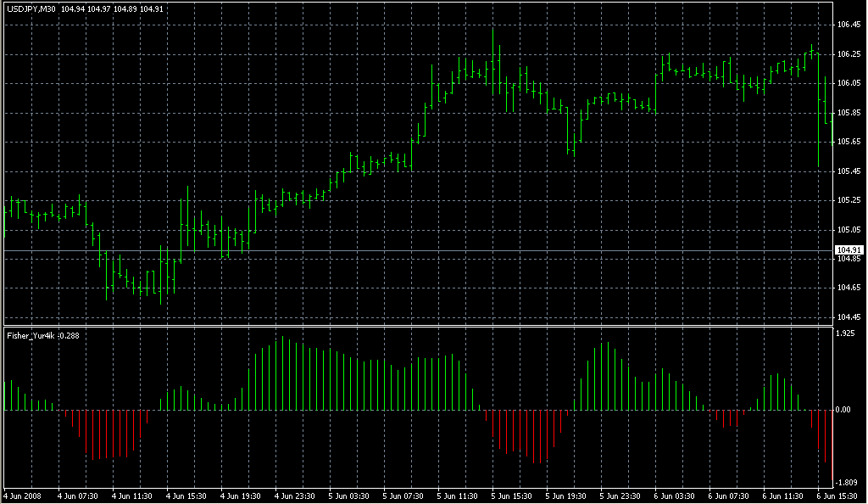Click the 5 Jun 03:30 time label
This screenshot has width=868, height=504.
(x=348, y=496)
